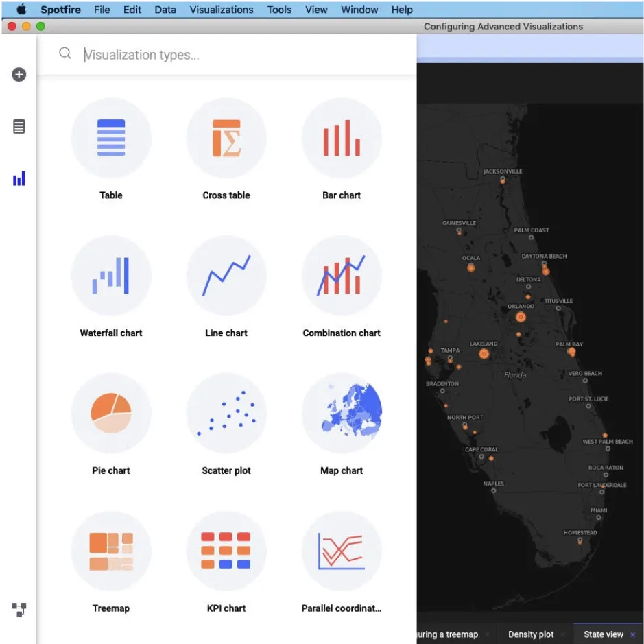Add a Bar chart visualization
Image resolution: width=644 pixels, height=644 pixels.
click(x=342, y=138)
